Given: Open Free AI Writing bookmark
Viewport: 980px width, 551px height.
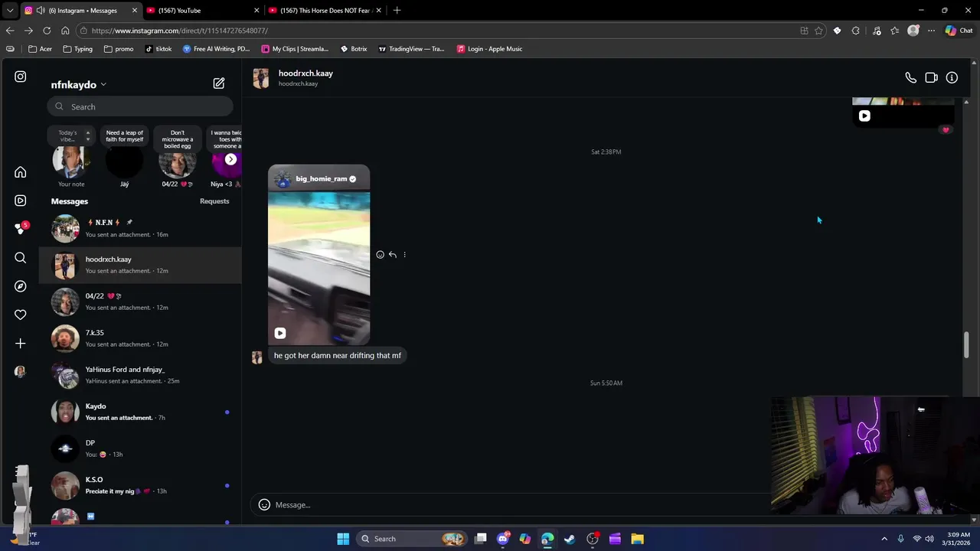Looking at the screenshot, I should pos(217,49).
